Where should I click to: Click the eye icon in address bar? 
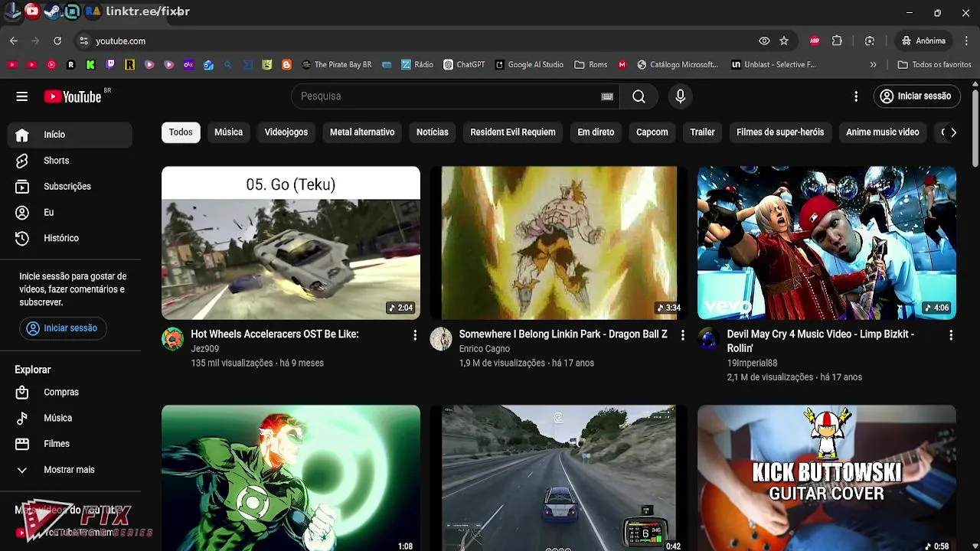tap(764, 41)
